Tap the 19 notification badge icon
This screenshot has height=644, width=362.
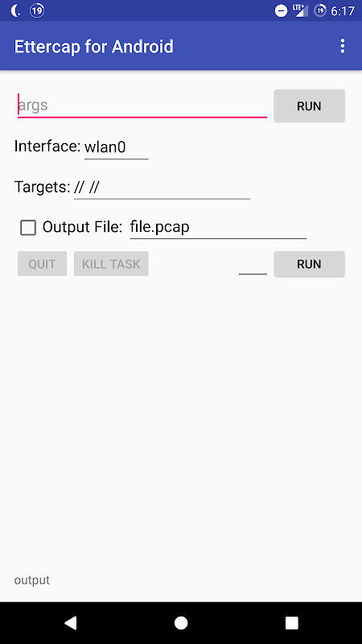point(37,10)
